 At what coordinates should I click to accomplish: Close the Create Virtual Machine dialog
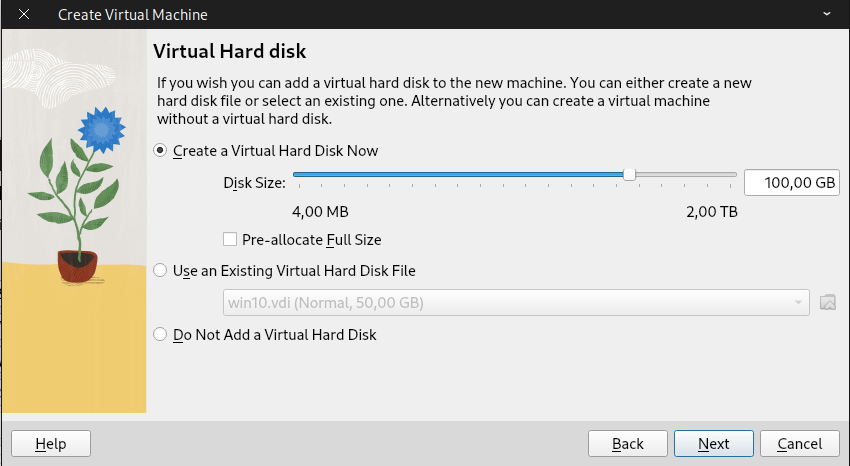(x=24, y=14)
